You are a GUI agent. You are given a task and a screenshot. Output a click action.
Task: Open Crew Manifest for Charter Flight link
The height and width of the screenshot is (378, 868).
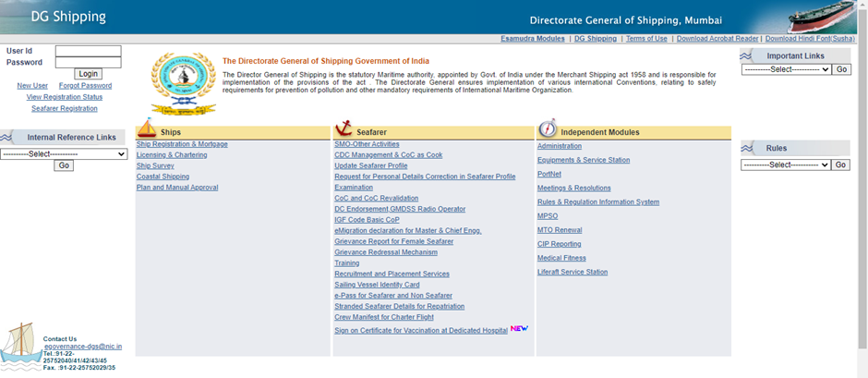click(384, 317)
